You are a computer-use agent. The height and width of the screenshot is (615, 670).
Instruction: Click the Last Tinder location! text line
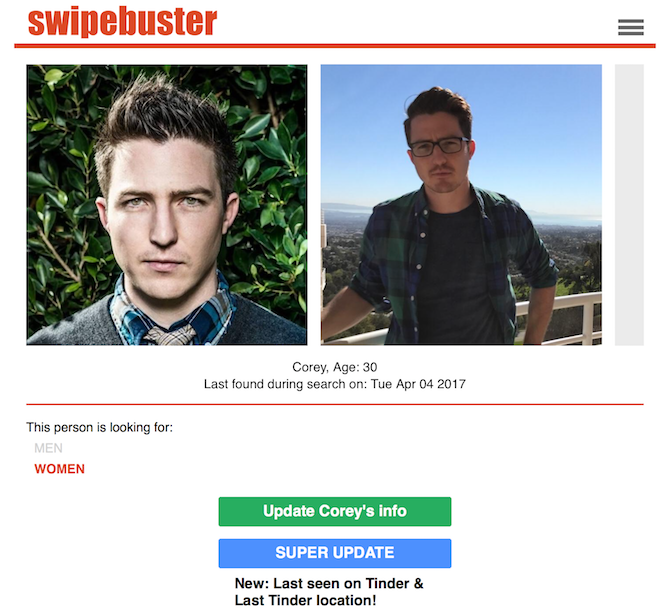point(306,600)
